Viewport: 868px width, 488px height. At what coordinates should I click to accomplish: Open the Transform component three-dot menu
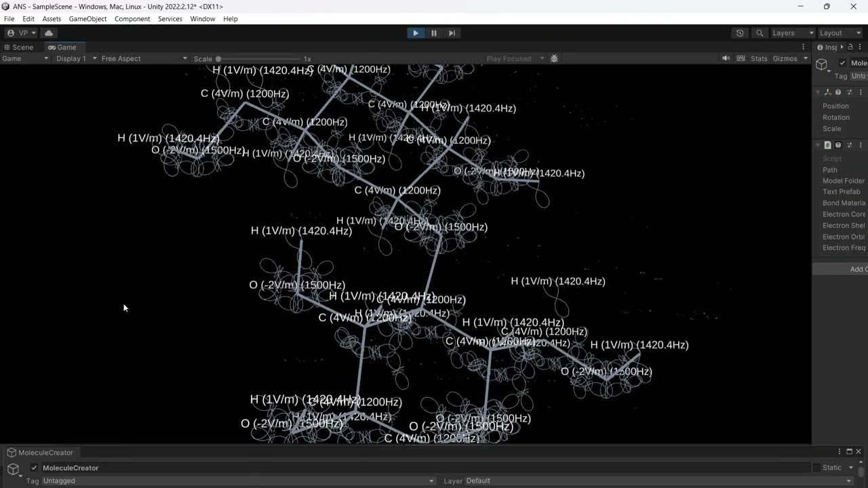coord(861,92)
